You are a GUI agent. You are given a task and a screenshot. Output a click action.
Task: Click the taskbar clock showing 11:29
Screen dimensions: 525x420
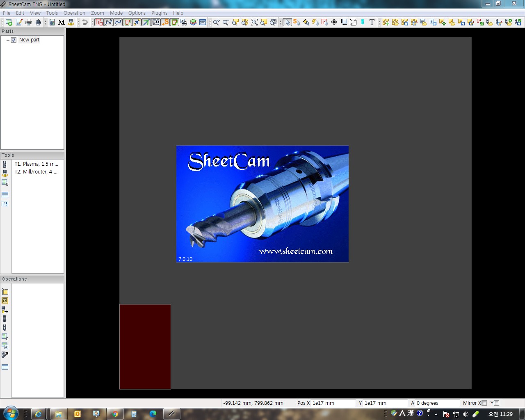[500, 414]
